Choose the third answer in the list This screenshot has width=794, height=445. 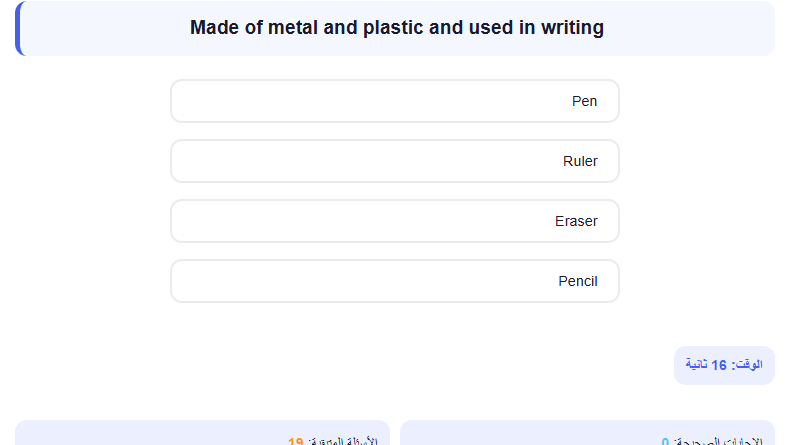pyautogui.click(x=394, y=221)
